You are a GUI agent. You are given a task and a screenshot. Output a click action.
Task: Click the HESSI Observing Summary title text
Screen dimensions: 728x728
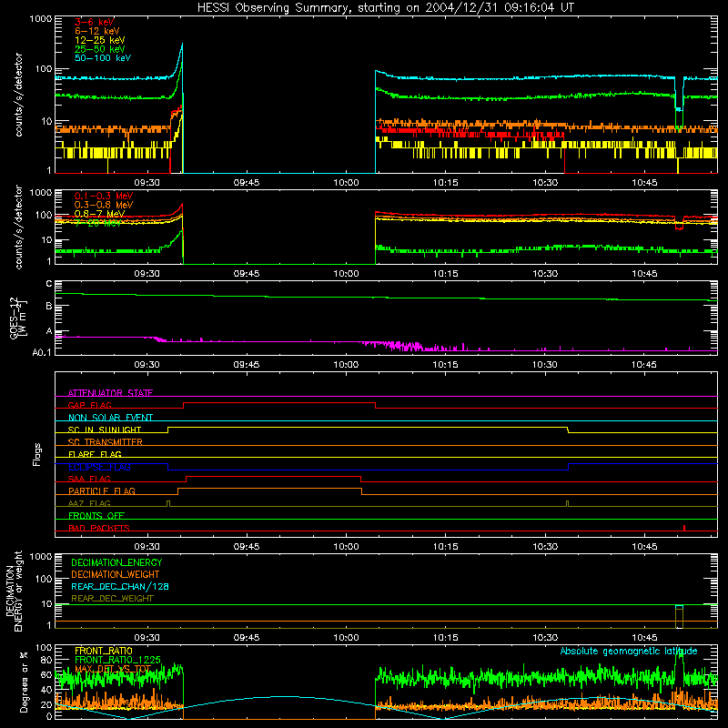[386, 8]
